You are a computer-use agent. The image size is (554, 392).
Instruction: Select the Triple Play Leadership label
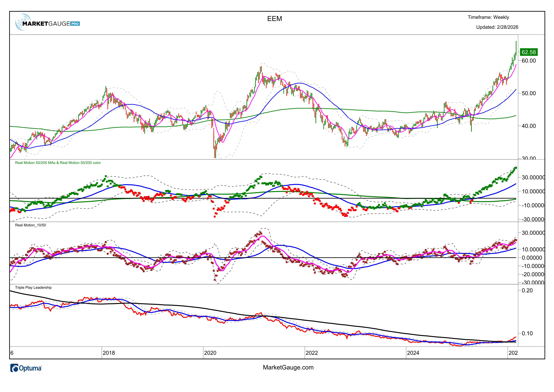tap(33, 288)
